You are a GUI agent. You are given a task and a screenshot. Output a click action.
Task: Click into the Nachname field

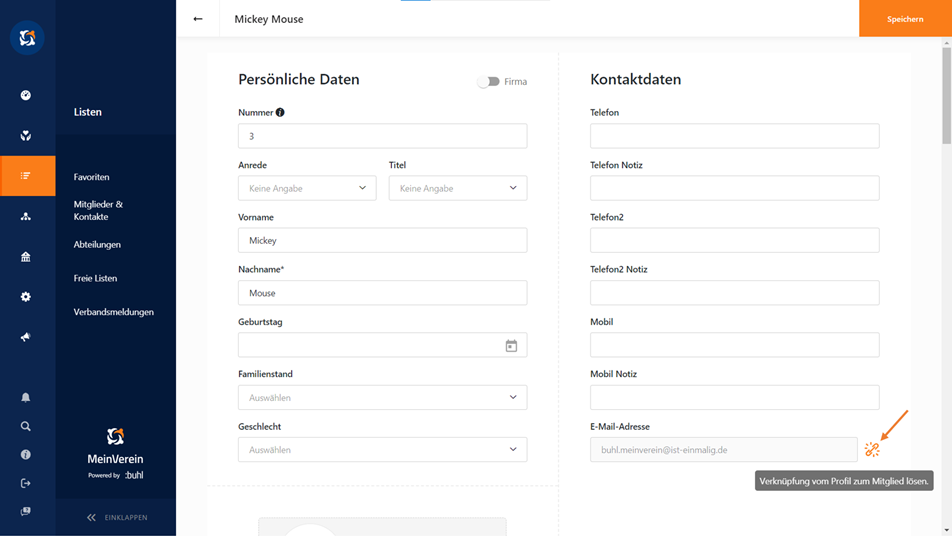point(382,293)
